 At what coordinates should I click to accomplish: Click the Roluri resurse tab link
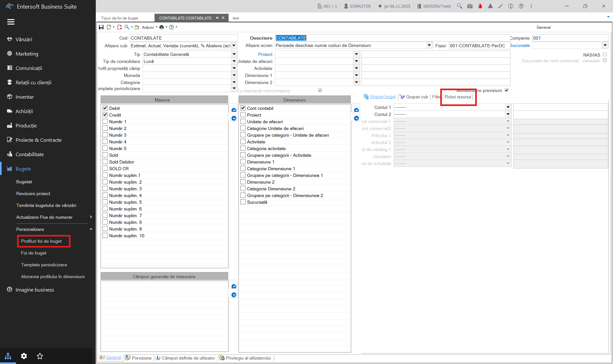[x=458, y=97]
